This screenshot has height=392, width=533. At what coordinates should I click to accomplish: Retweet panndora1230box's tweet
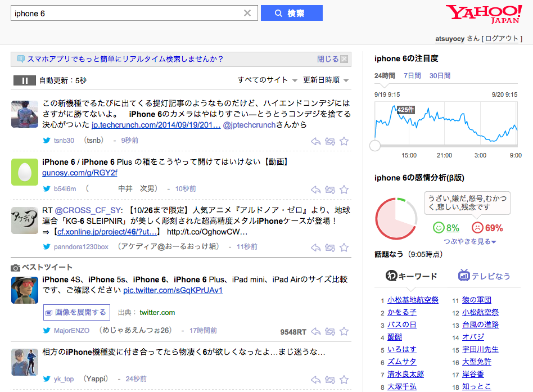(x=329, y=247)
